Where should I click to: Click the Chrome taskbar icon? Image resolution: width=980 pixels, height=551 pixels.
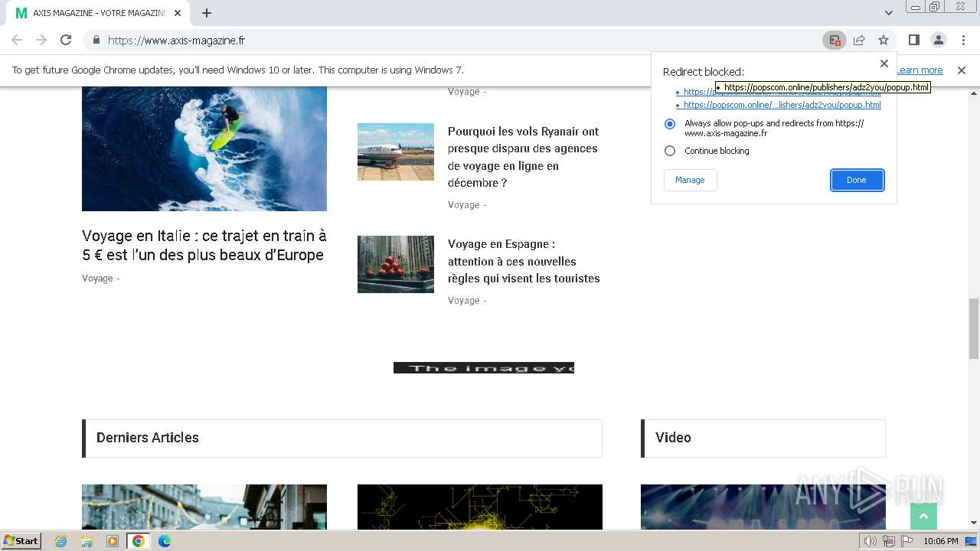pos(139,541)
